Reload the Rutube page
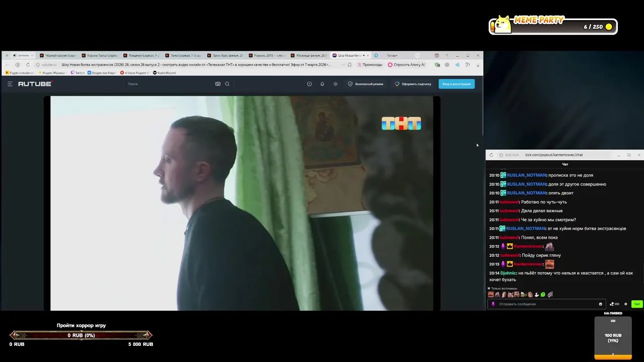The image size is (644, 362). click(28, 65)
